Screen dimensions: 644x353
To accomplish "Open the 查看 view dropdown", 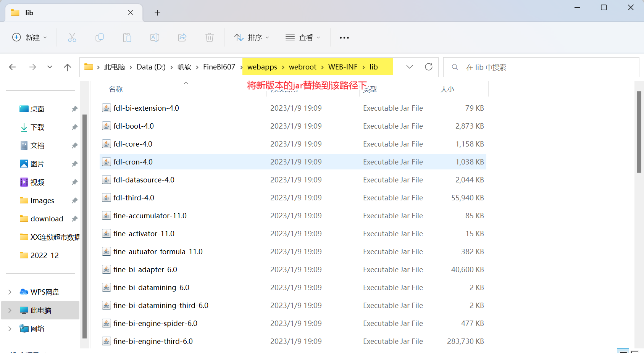I will 303,37.
